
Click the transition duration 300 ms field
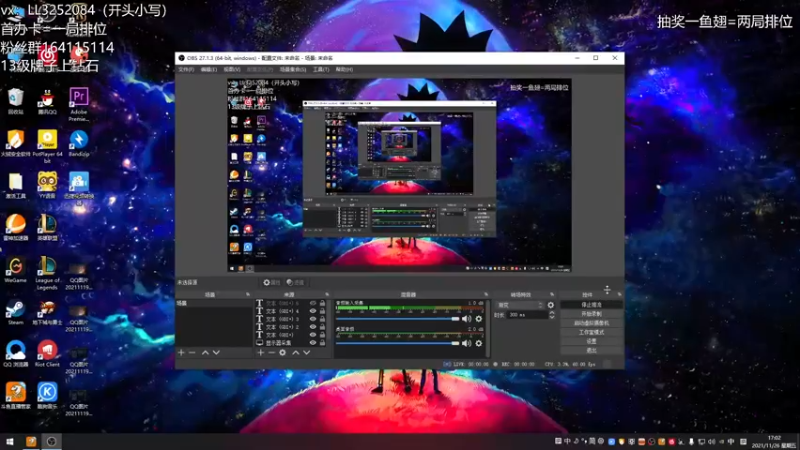pos(528,315)
